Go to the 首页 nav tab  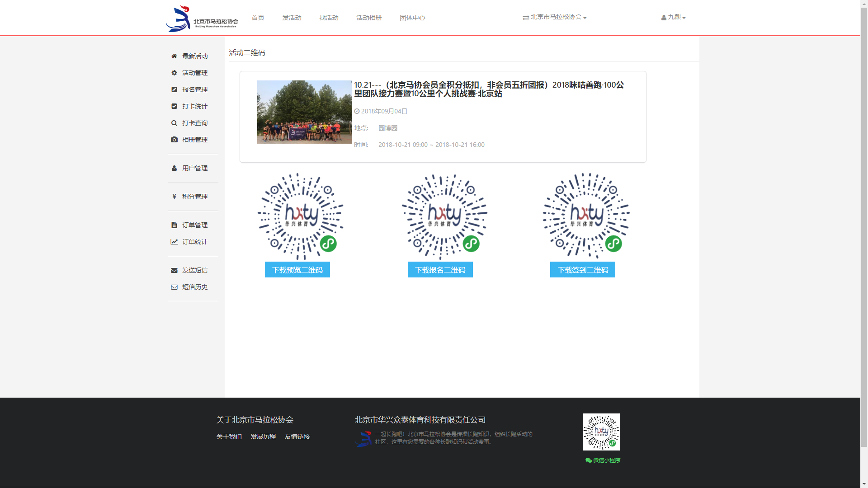(258, 18)
